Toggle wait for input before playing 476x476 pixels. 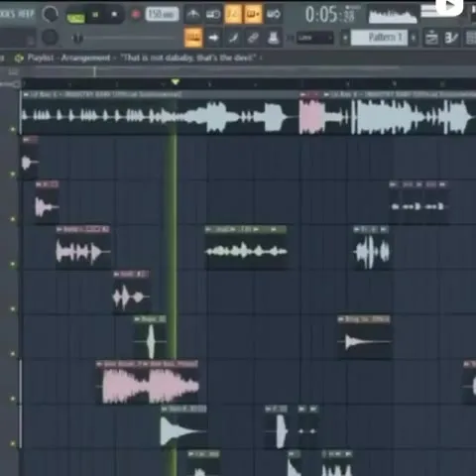(x=213, y=14)
